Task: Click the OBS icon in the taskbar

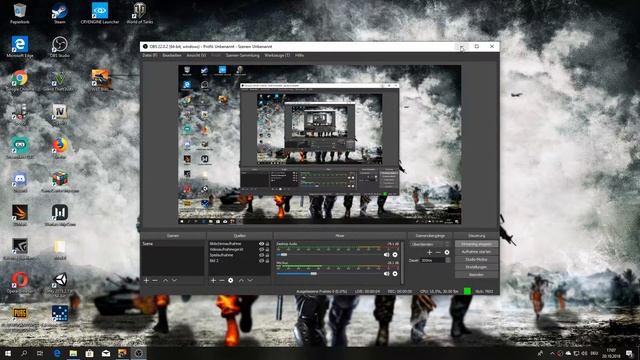Action: 138,353
